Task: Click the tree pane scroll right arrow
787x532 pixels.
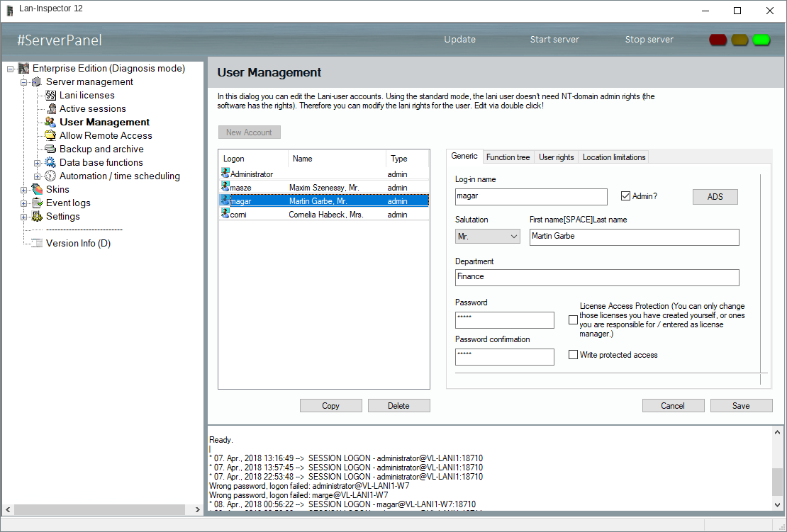Action: click(197, 509)
